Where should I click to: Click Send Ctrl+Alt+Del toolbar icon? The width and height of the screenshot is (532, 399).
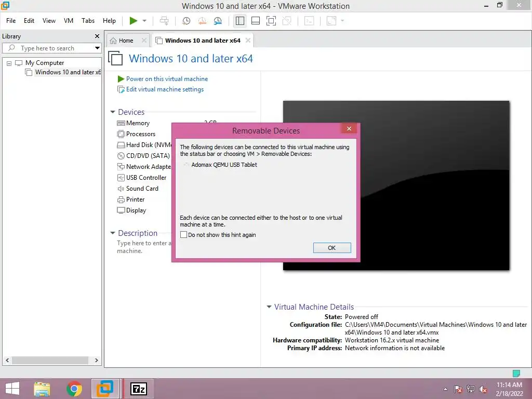tap(164, 21)
